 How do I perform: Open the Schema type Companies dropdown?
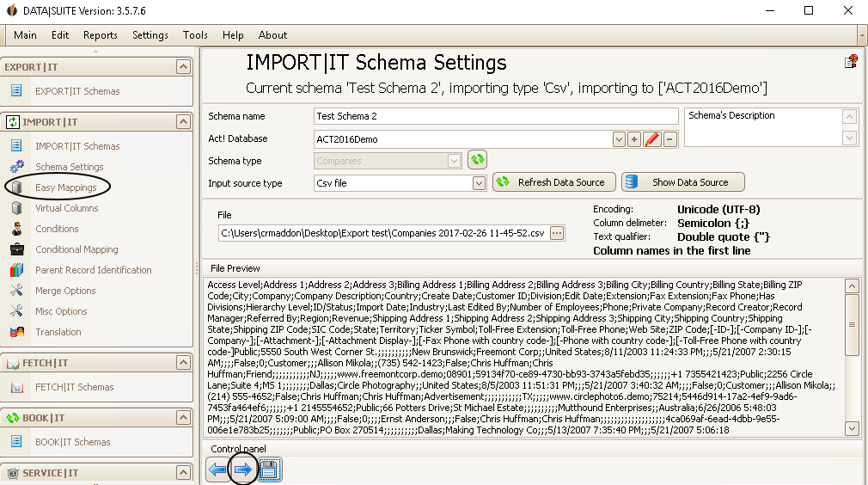tap(454, 161)
